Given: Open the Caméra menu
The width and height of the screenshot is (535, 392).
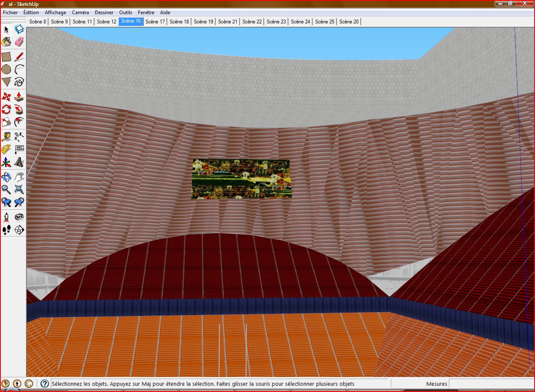Looking at the screenshot, I should (80, 13).
